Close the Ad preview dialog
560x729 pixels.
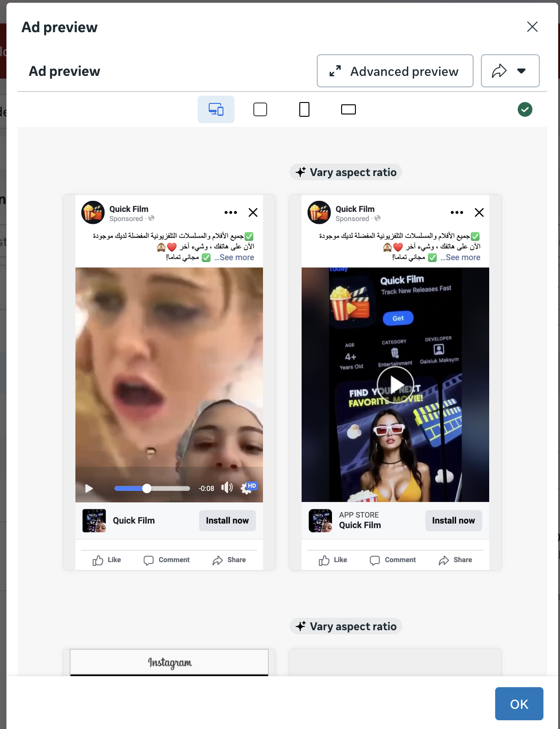click(532, 27)
